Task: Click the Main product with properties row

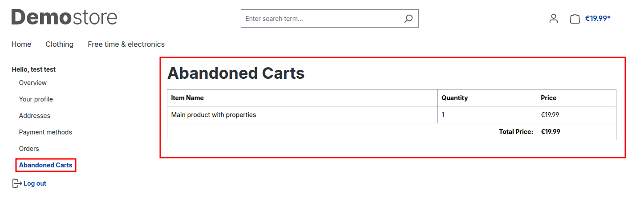Action: [214, 115]
